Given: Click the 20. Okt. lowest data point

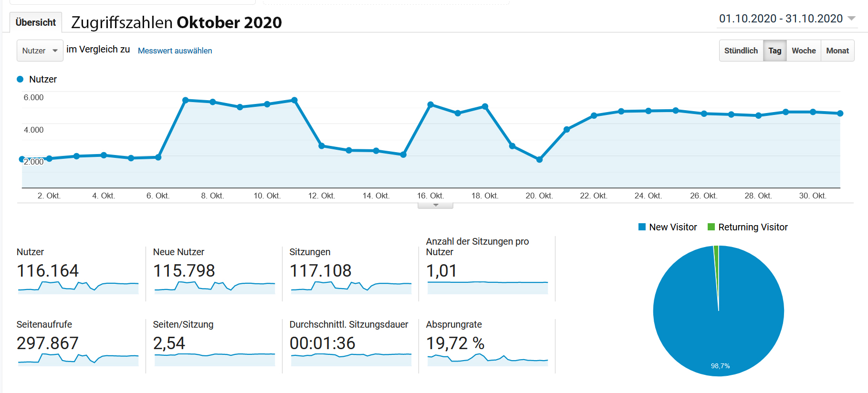Looking at the screenshot, I should coord(539,160).
